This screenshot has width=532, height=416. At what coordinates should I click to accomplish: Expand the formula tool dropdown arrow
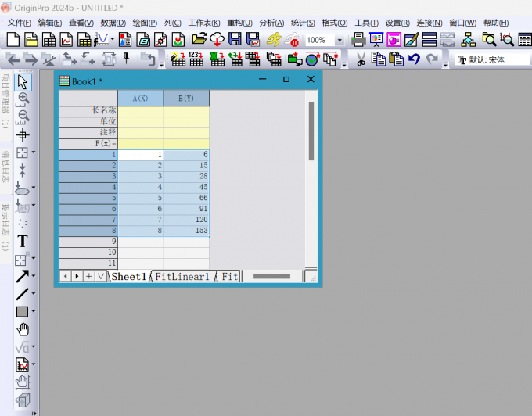pos(34,346)
